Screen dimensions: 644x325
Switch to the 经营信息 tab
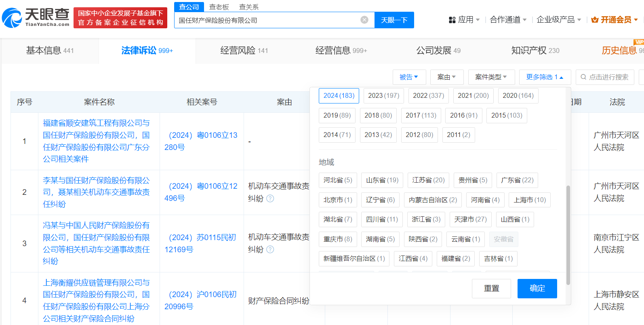[341, 51]
